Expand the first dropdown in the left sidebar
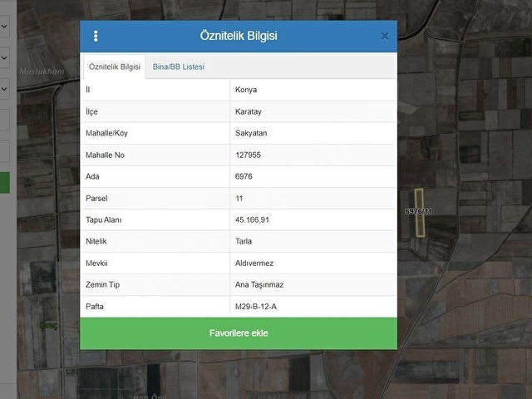 click(4, 26)
